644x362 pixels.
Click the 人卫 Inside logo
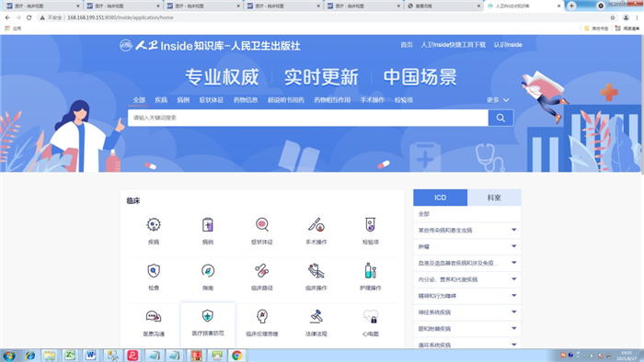coord(210,46)
